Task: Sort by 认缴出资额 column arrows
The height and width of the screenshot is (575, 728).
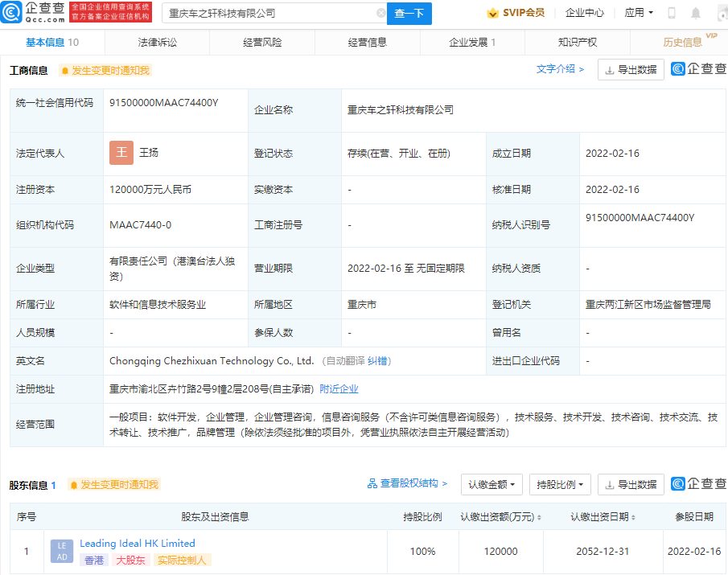Action: (539, 517)
